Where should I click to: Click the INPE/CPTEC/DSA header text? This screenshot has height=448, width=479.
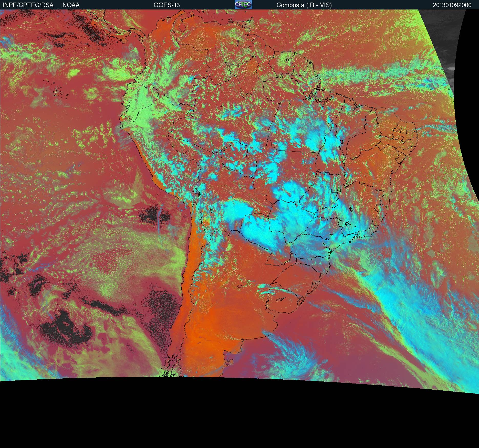click(x=28, y=5)
